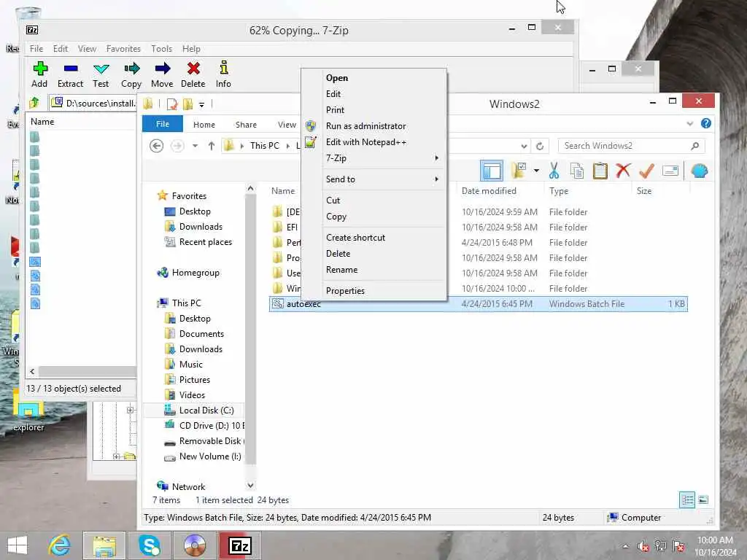Click the Delete icon in 7-Zip toolbar
This screenshot has height=560, width=747.
click(193, 69)
